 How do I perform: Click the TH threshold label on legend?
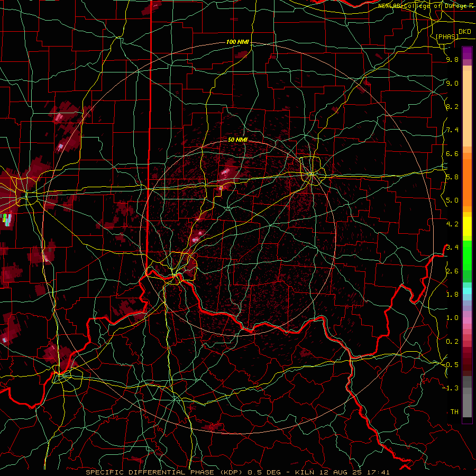tap(454, 411)
